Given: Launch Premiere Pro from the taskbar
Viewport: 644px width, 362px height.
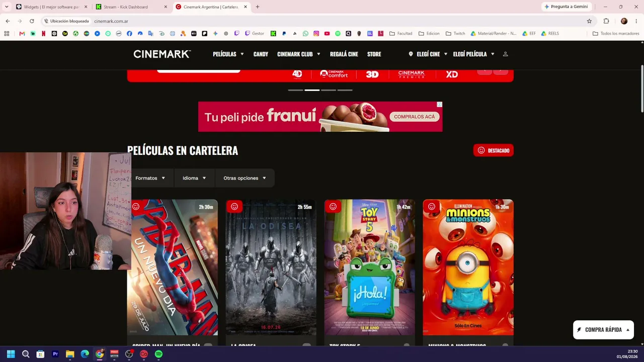Looking at the screenshot, I should pyautogui.click(x=55, y=354).
